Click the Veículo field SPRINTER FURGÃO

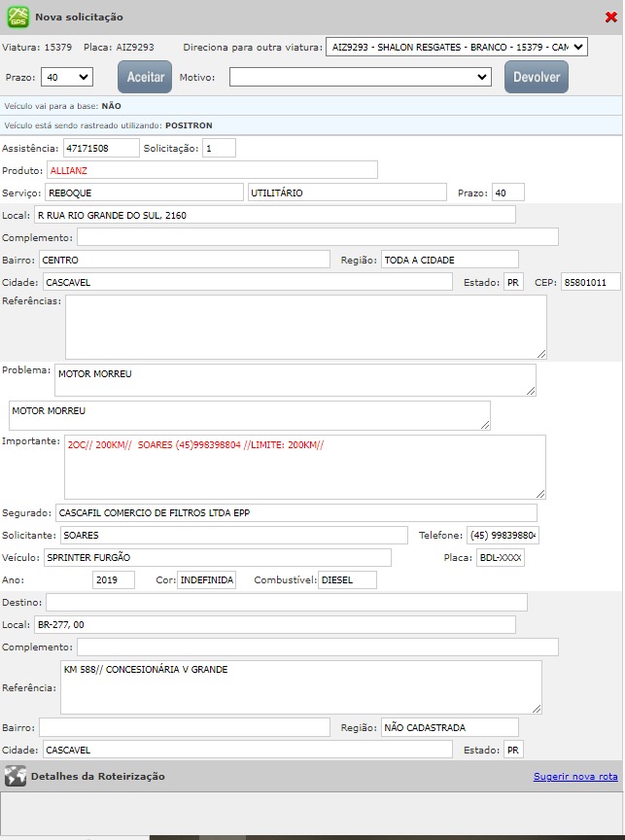217,557
